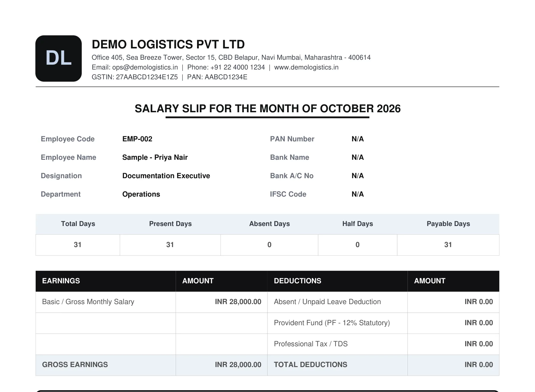Click the Basic / Gross Monthly Salary row label

coord(88,302)
